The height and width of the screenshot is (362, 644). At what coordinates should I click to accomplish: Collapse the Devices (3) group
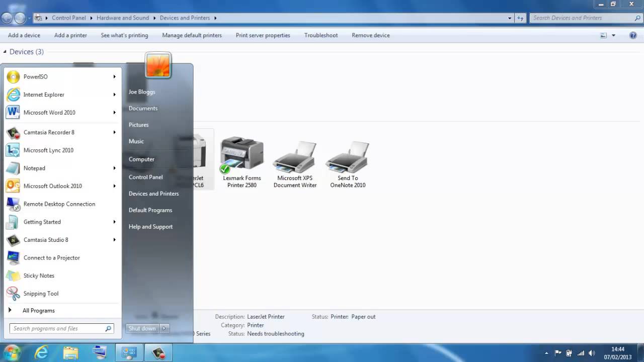(5, 52)
